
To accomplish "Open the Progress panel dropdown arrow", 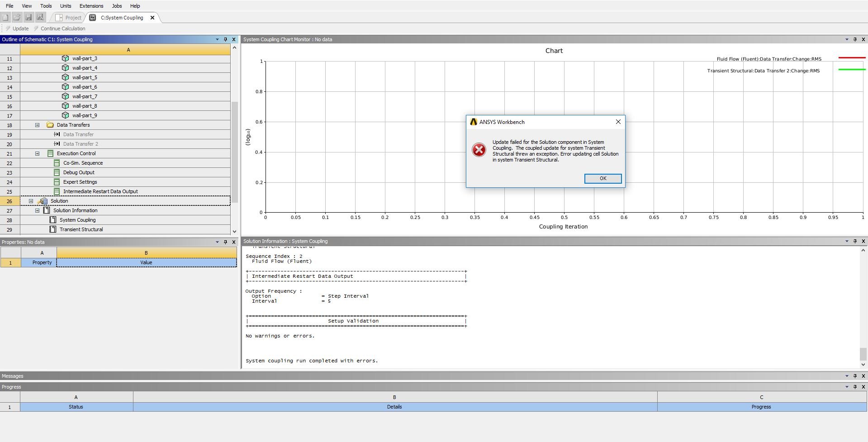I will coord(847,387).
